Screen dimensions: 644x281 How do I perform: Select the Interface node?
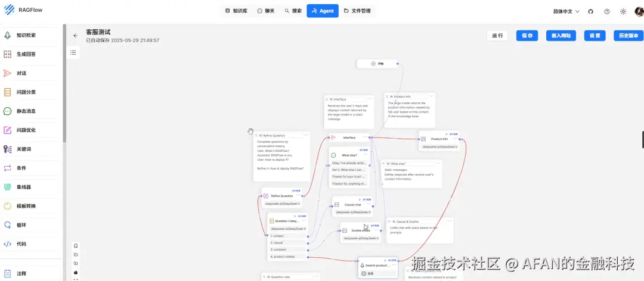click(349, 138)
